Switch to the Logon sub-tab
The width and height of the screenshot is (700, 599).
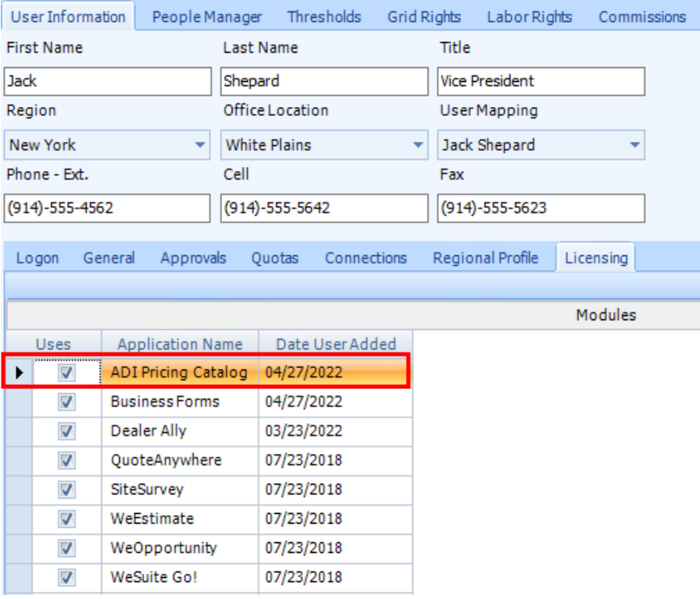click(x=37, y=259)
